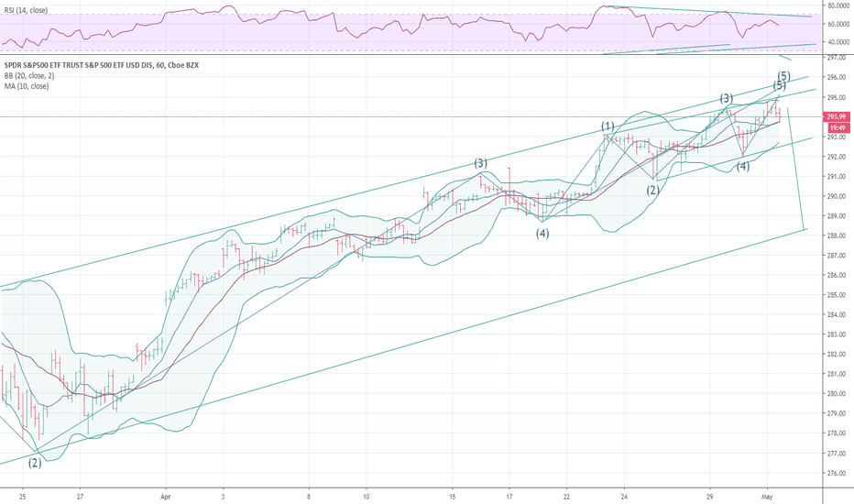Click the 285.00 price scale label
This screenshot has height=504, width=854.
[836, 295]
